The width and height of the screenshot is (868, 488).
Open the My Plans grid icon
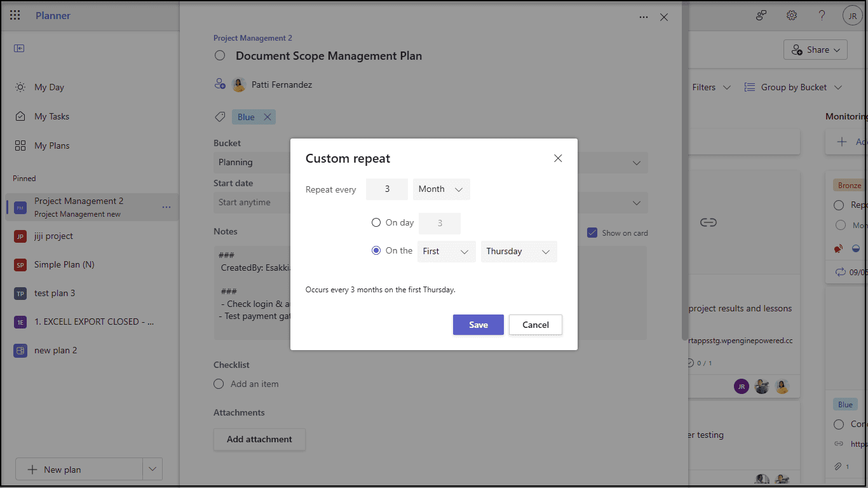tap(20, 146)
